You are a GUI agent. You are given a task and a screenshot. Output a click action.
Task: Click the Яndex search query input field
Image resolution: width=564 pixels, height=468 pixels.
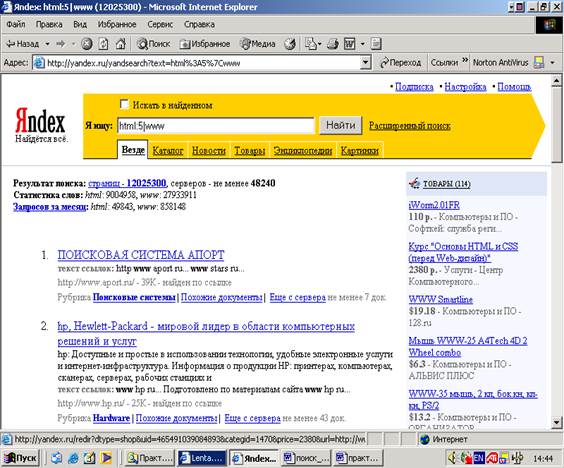click(216, 126)
